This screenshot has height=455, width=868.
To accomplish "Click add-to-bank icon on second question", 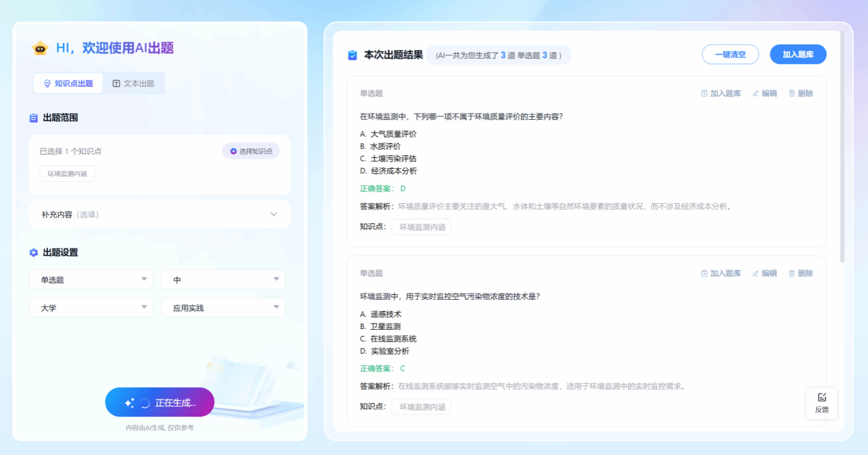I will point(704,274).
